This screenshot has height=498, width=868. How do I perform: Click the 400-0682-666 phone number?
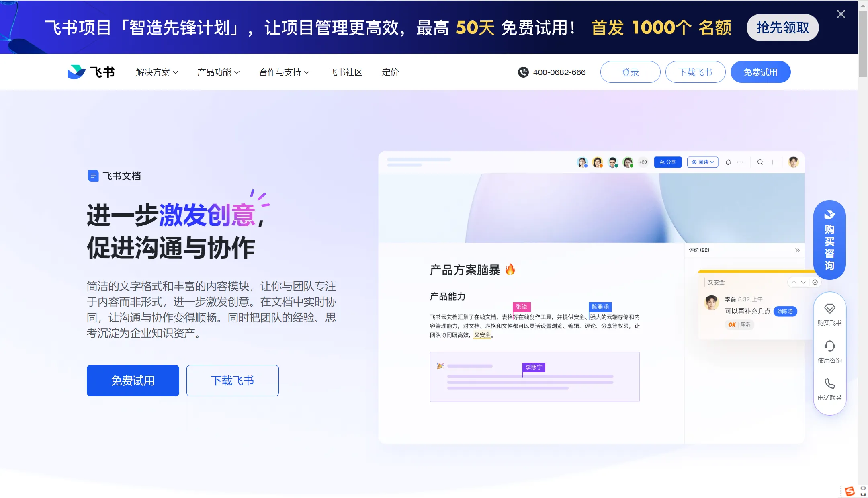click(559, 72)
